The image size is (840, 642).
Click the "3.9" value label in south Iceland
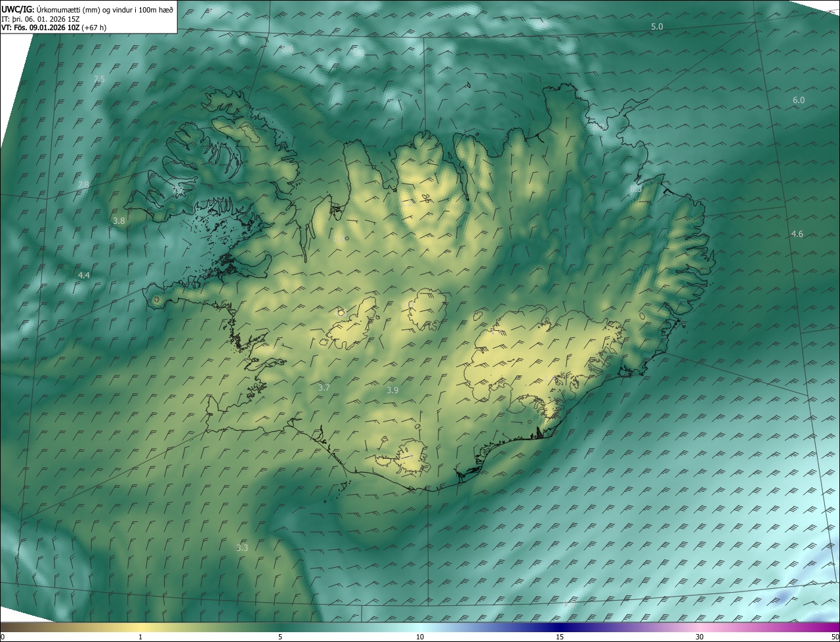(392, 390)
